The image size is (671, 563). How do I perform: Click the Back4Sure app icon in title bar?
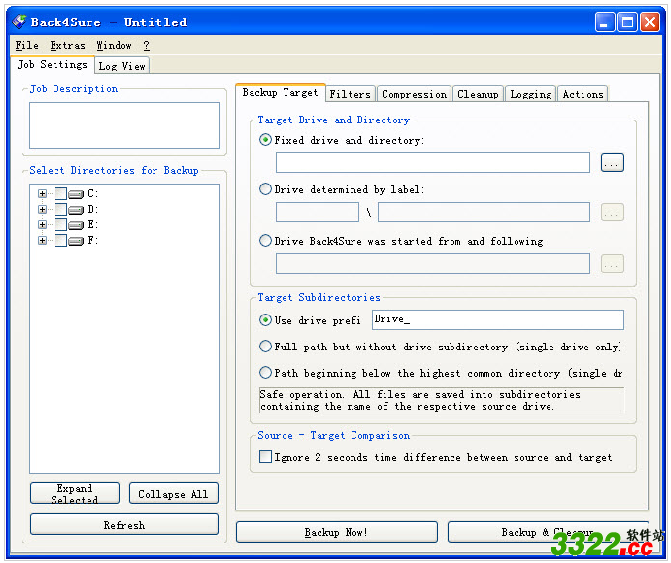pyautogui.click(x=19, y=21)
